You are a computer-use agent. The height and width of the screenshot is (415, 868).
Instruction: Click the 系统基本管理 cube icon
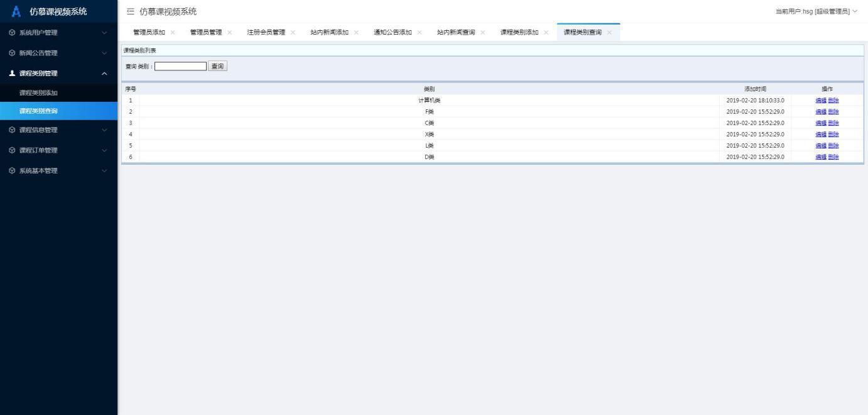tap(12, 171)
